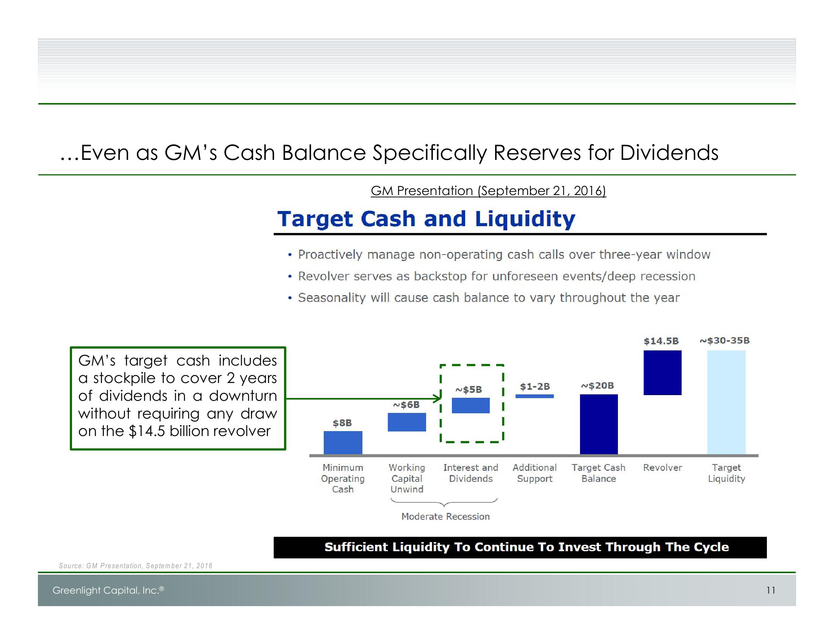Click the 'Source: GM Presentation, September 21, 2016' footnote

(136, 566)
